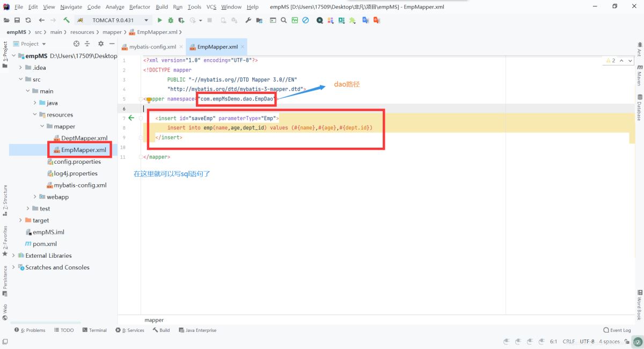Open project settings wrench icon

tap(248, 20)
